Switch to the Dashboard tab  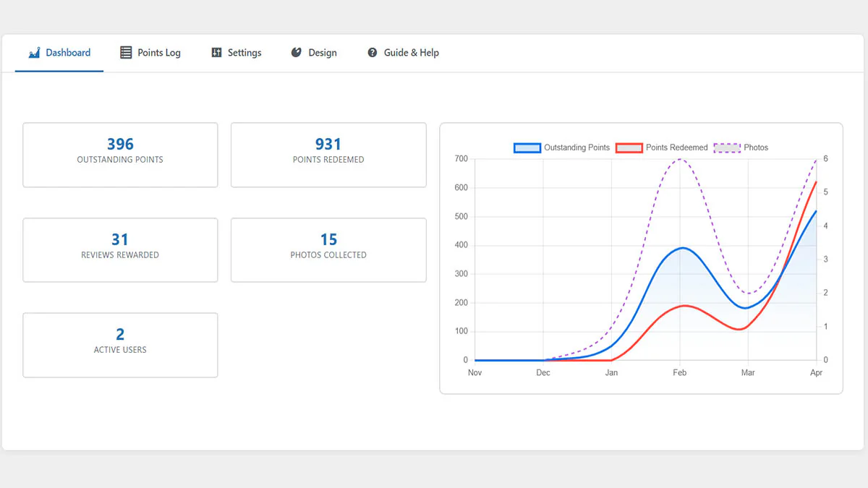[x=59, y=53]
